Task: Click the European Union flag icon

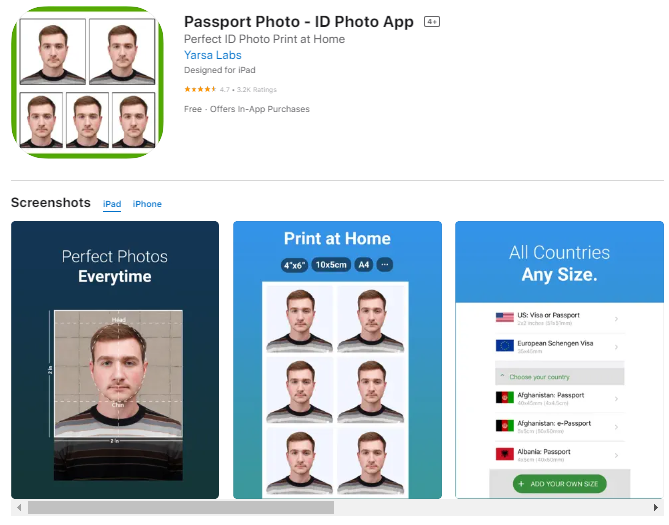Action: click(505, 345)
